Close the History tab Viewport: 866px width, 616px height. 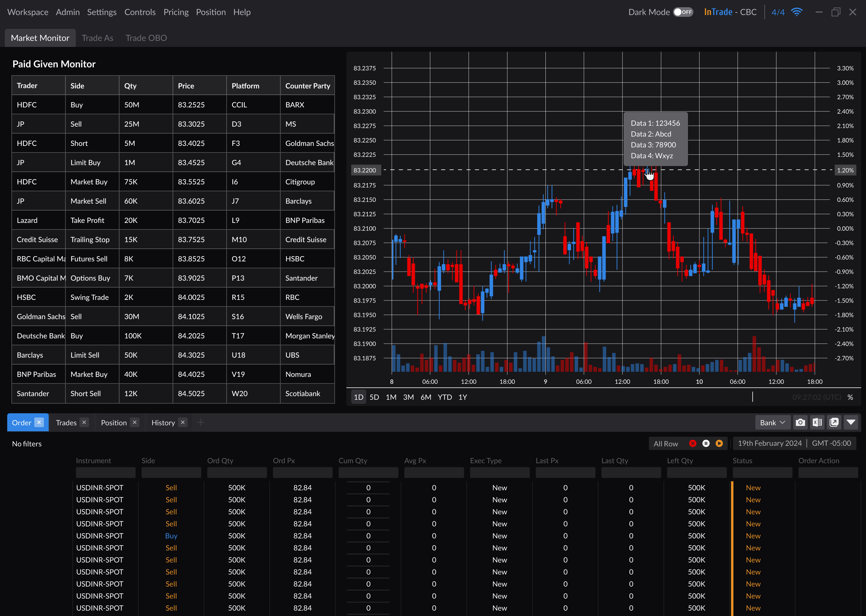coord(183,422)
